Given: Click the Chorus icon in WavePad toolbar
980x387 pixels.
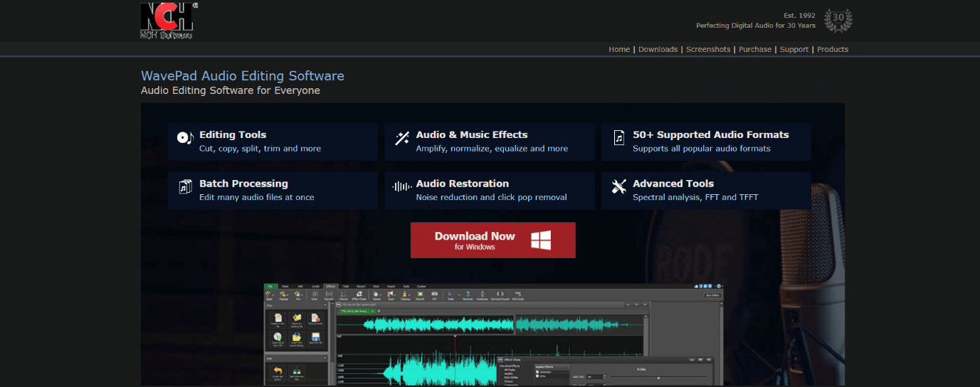Looking at the screenshot, I should (x=343, y=296).
